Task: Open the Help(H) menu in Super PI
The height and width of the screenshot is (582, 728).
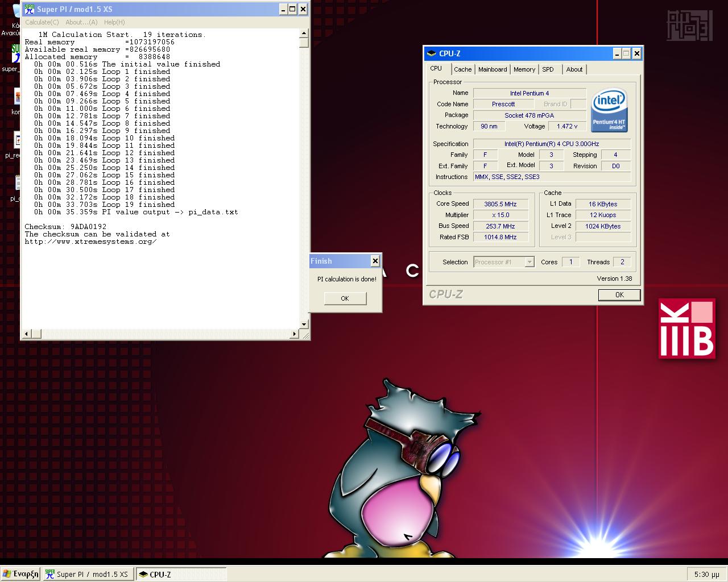Action: pos(114,22)
